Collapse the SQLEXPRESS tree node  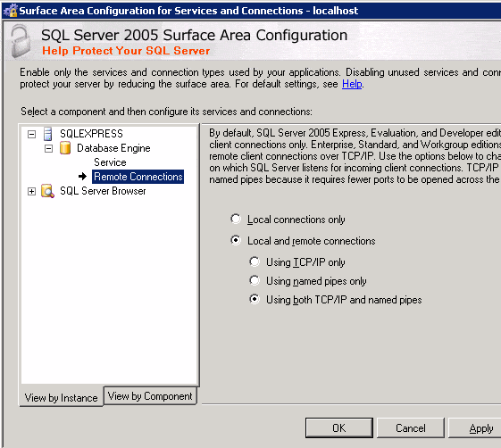pos(31,134)
